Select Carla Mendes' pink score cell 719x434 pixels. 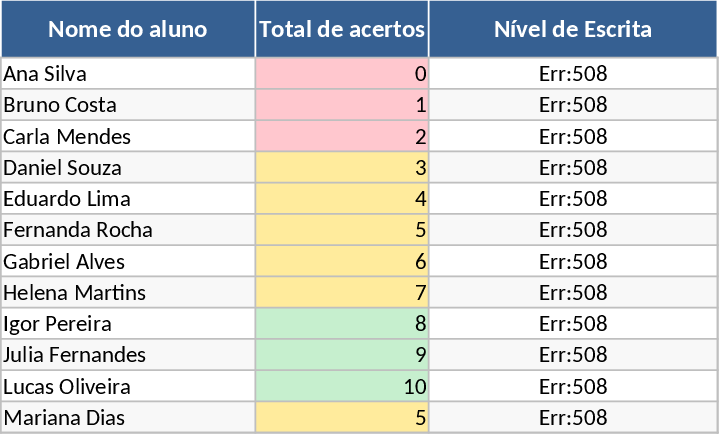click(342, 136)
